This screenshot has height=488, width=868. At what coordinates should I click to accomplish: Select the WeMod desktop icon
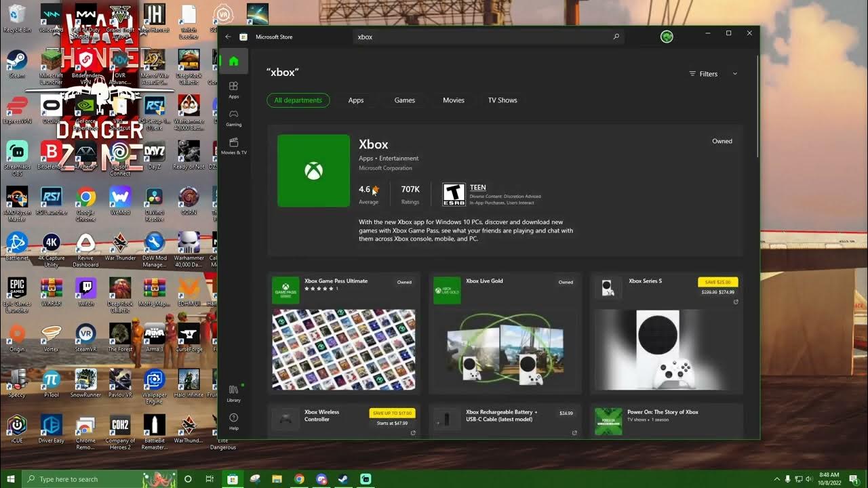(120, 201)
